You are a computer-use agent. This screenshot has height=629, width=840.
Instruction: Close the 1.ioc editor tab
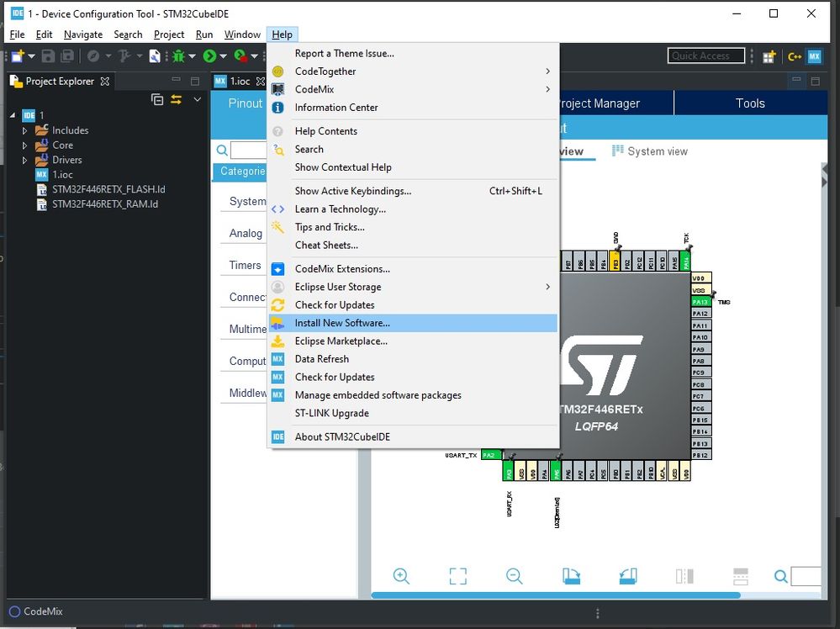click(261, 82)
